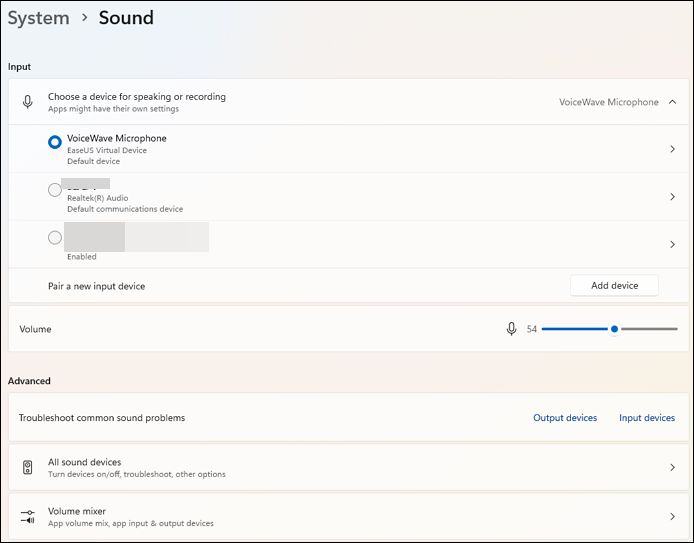This screenshot has height=543, width=694.
Task: Click the speaker icon for All sound devices
Action: tap(28, 467)
